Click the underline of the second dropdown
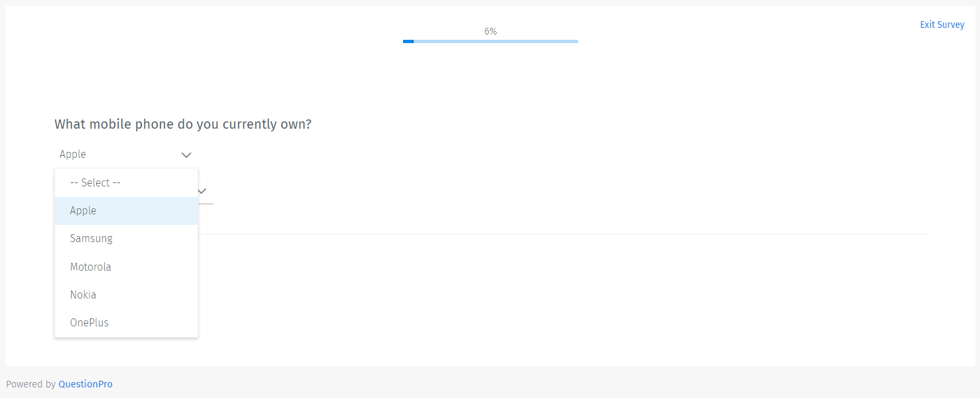This screenshot has width=980, height=398. (206, 203)
